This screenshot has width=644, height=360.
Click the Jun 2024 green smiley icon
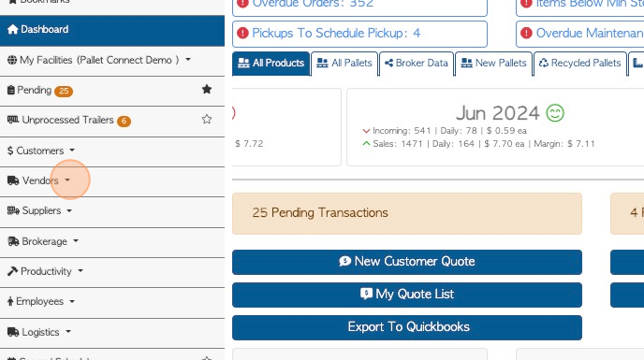pos(555,113)
